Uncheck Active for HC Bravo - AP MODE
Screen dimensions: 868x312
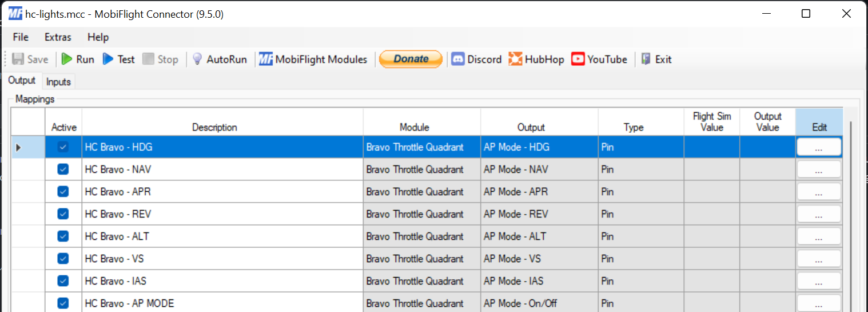pyautogui.click(x=63, y=303)
